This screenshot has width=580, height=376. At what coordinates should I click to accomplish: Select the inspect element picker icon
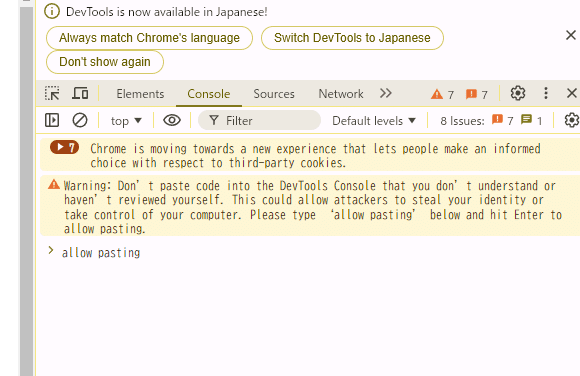tap(52, 93)
